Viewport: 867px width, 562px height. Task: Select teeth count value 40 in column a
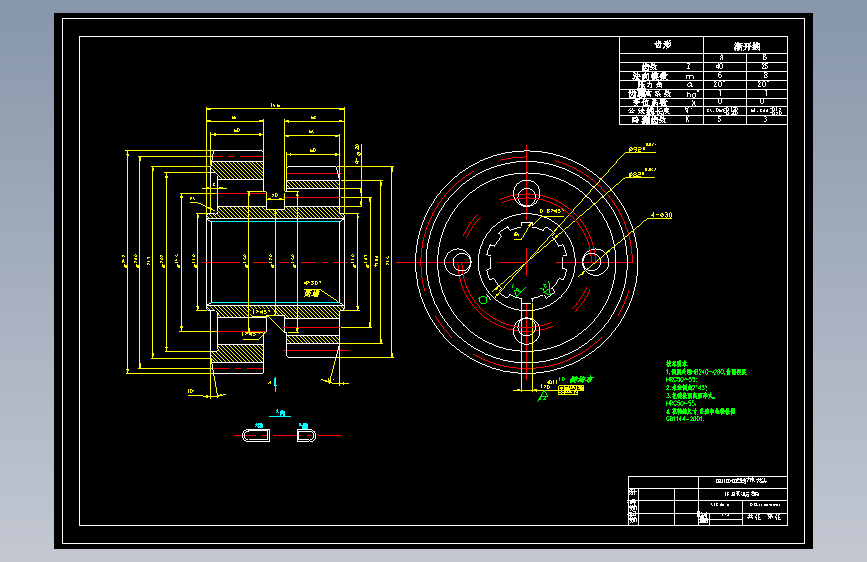[x=720, y=66]
